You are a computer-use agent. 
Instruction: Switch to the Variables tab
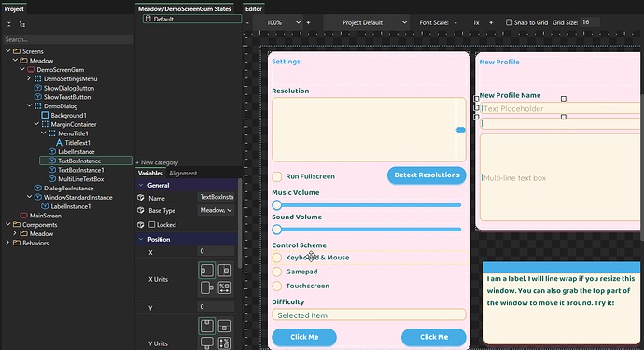pyautogui.click(x=150, y=174)
